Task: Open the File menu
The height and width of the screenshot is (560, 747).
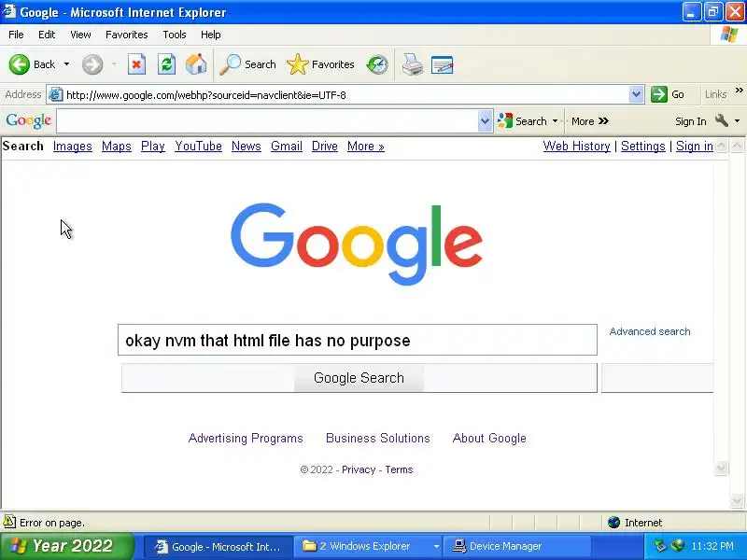Action: 16,35
